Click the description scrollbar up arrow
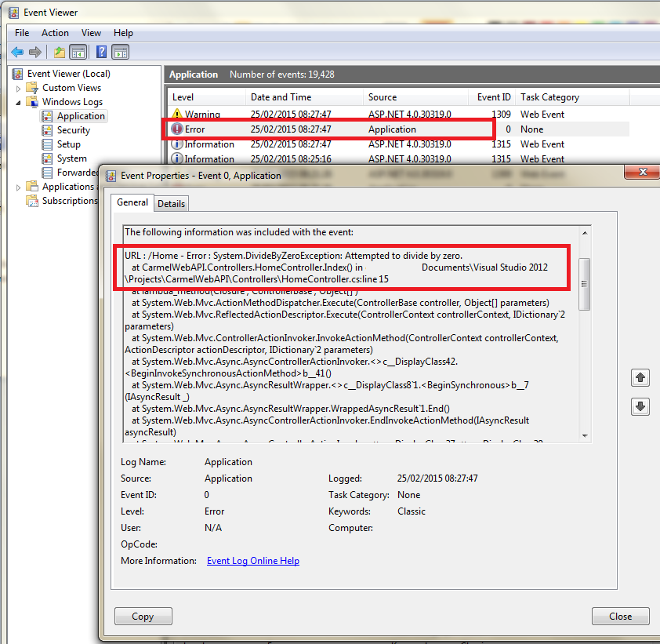The width and height of the screenshot is (660, 644). click(x=585, y=233)
